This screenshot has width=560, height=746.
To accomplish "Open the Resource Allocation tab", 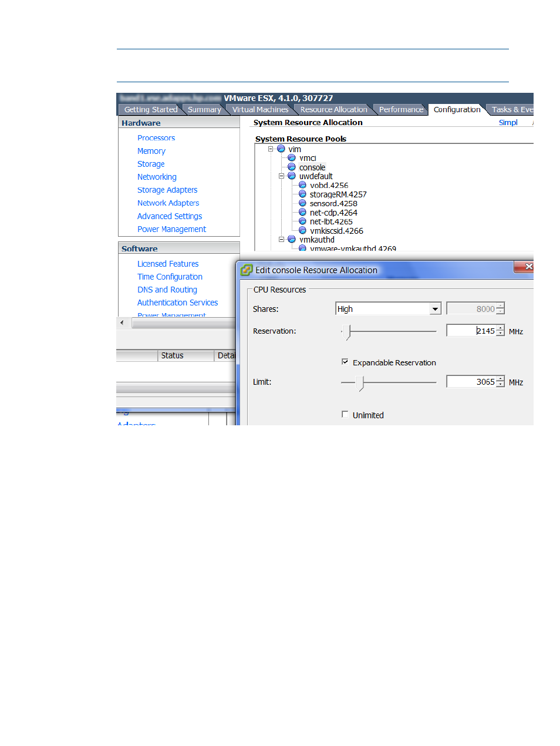I will 333,109.
